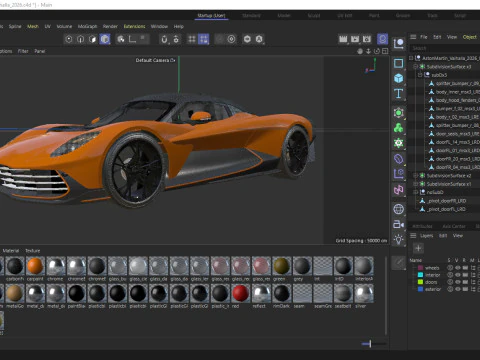Click the viewport maximize toggle icon
The width and height of the screenshot is (480, 360).
[x=385, y=51]
